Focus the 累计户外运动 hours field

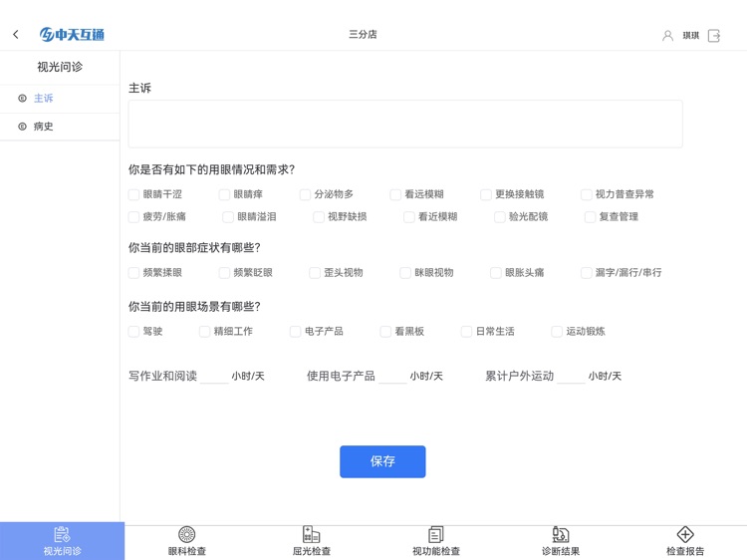tap(572, 377)
